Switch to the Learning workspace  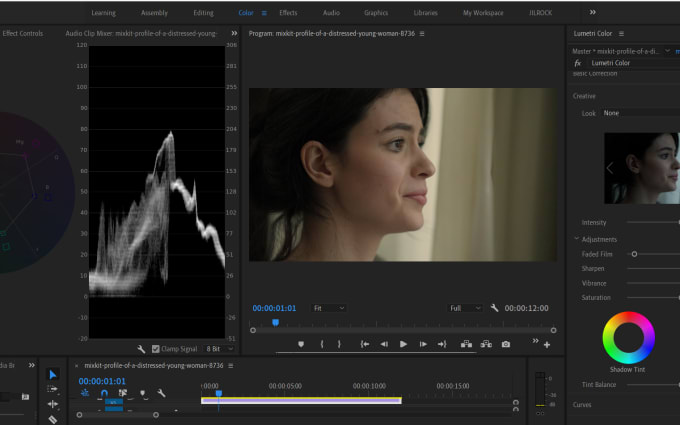point(103,13)
